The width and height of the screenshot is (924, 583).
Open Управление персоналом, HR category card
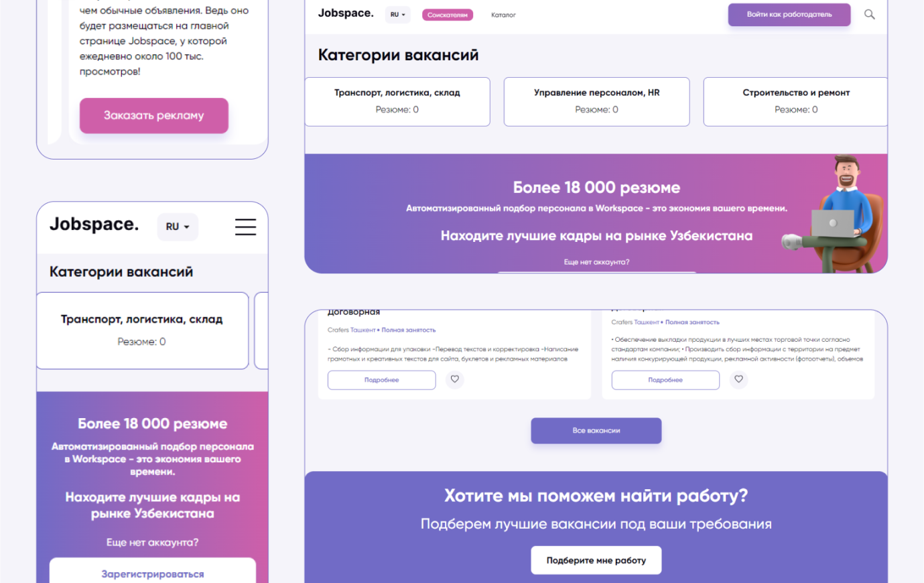596,102
